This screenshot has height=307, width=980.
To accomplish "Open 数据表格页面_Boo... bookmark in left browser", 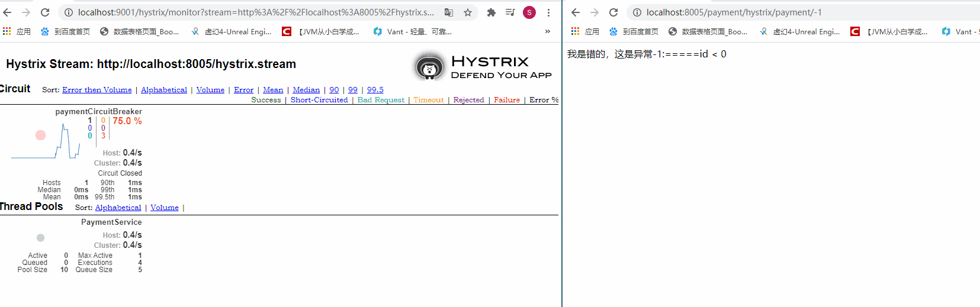I will tap(139, 31).
